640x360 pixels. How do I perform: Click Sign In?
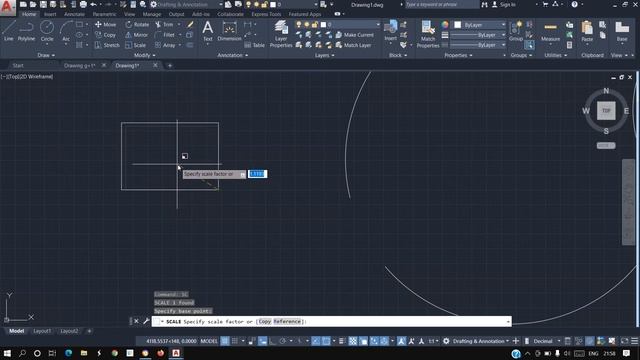click(x=504, y=4)
